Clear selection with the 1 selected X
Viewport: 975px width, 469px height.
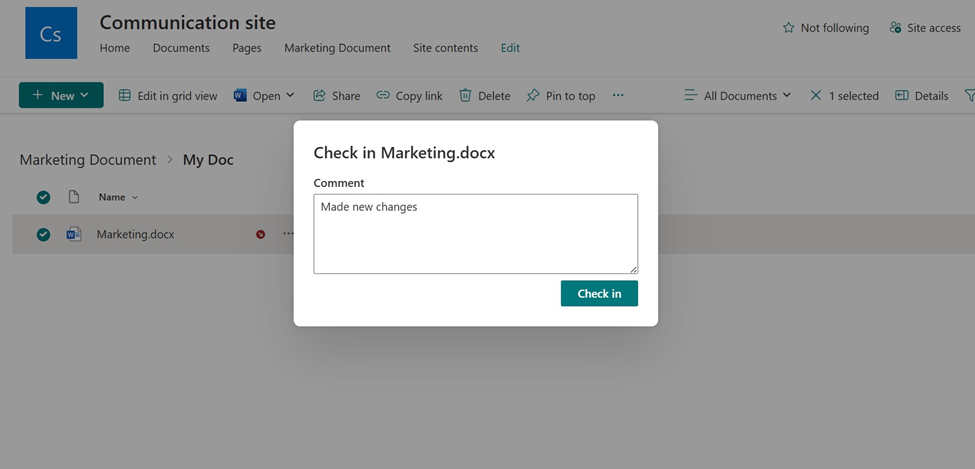pos(816,96)
